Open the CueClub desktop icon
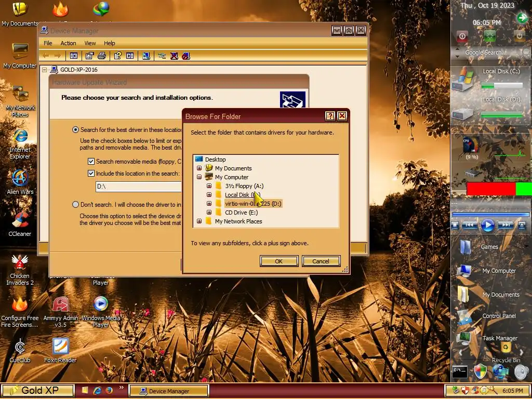 (20, 350)
